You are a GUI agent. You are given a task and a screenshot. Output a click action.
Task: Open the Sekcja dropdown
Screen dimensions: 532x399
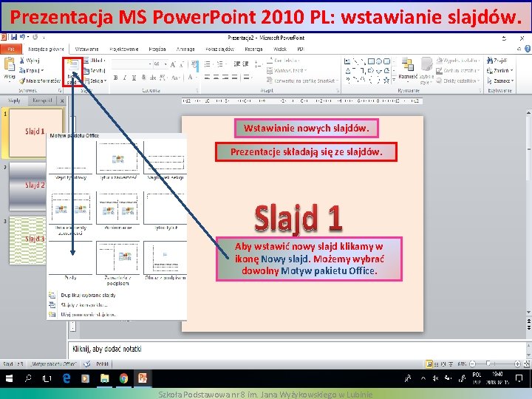(x=95, y=81)
